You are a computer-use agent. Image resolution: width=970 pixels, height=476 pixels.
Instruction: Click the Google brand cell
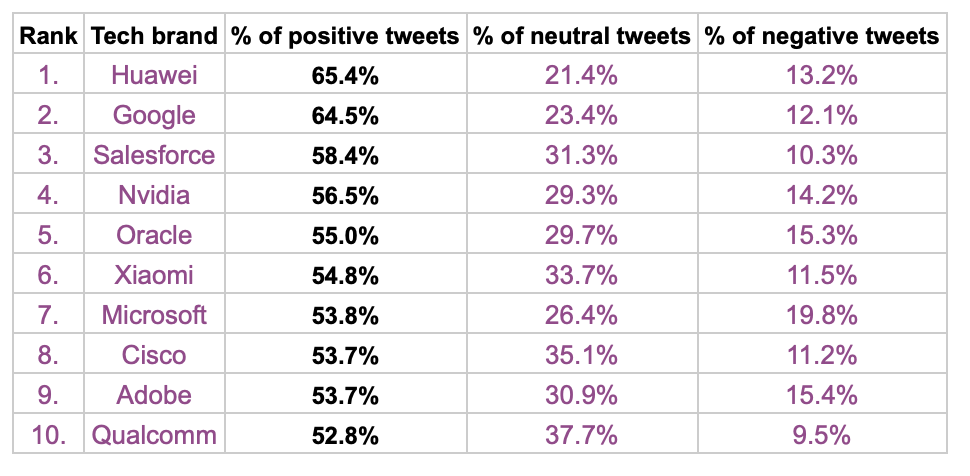(154, 116)
